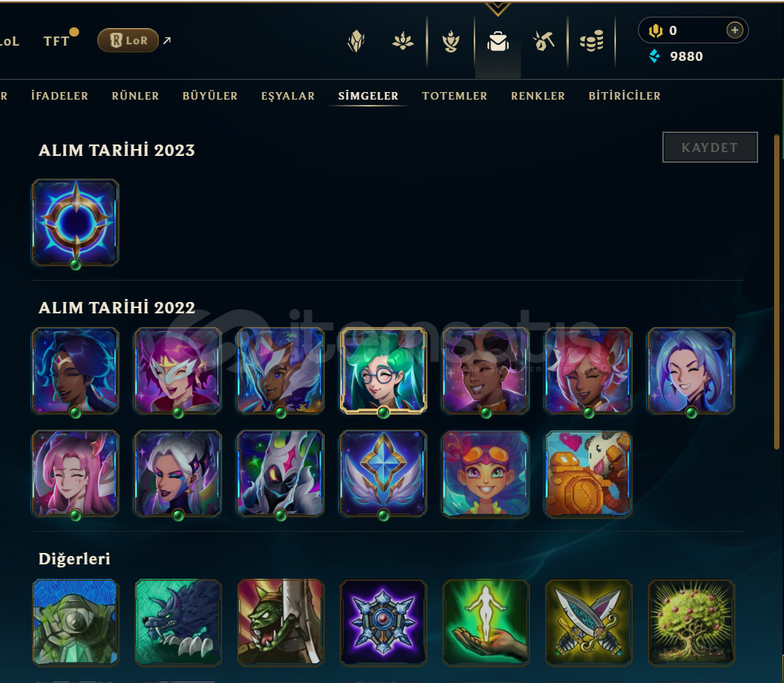Go to the İFADELER tab
This screenshot has height=683, width=784.
pyautogui.click(x=59, y=96)
